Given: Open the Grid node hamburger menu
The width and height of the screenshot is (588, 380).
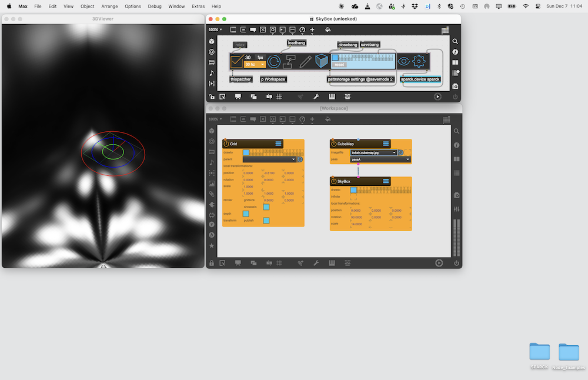Looking at the screenshot, I should click(279, 144).
